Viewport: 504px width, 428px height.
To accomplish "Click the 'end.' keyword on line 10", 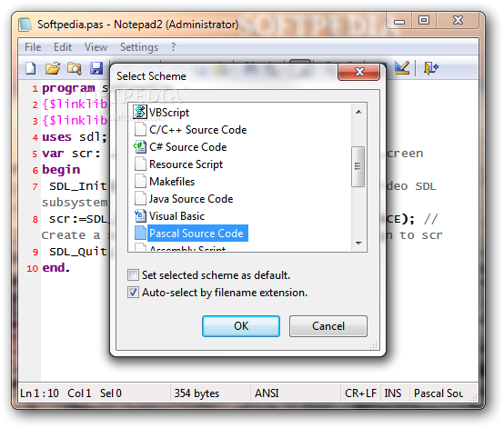I will (55, 267).
